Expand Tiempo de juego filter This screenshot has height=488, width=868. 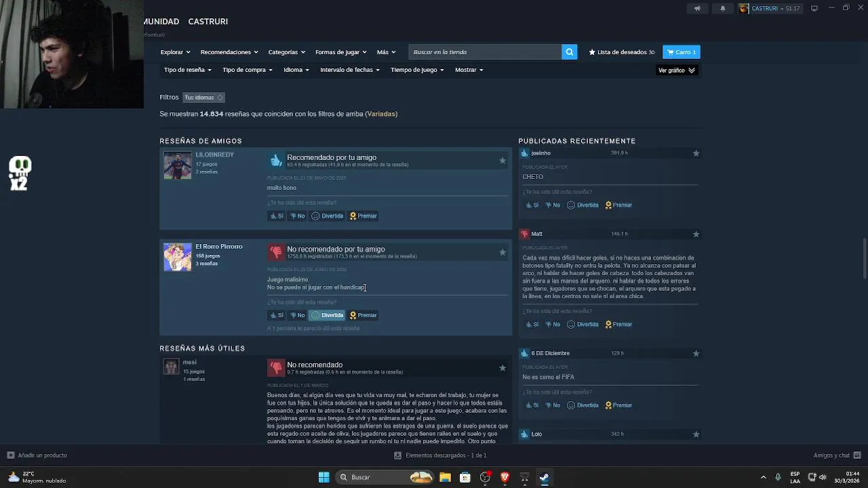point(417,70)
